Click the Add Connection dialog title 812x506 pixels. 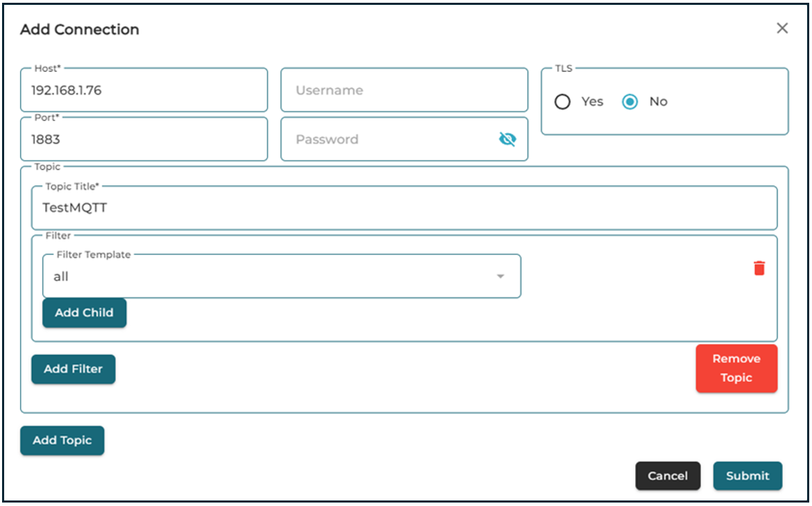(80, 29)
